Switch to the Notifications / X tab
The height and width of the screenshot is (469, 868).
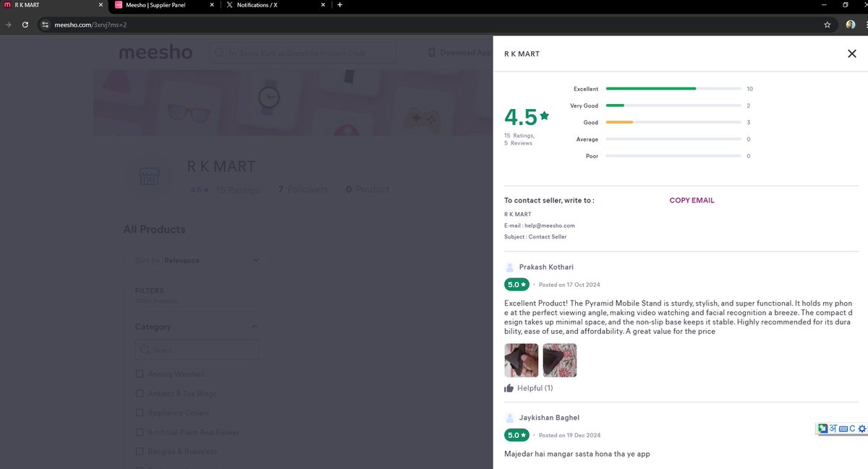coord(275,5)
